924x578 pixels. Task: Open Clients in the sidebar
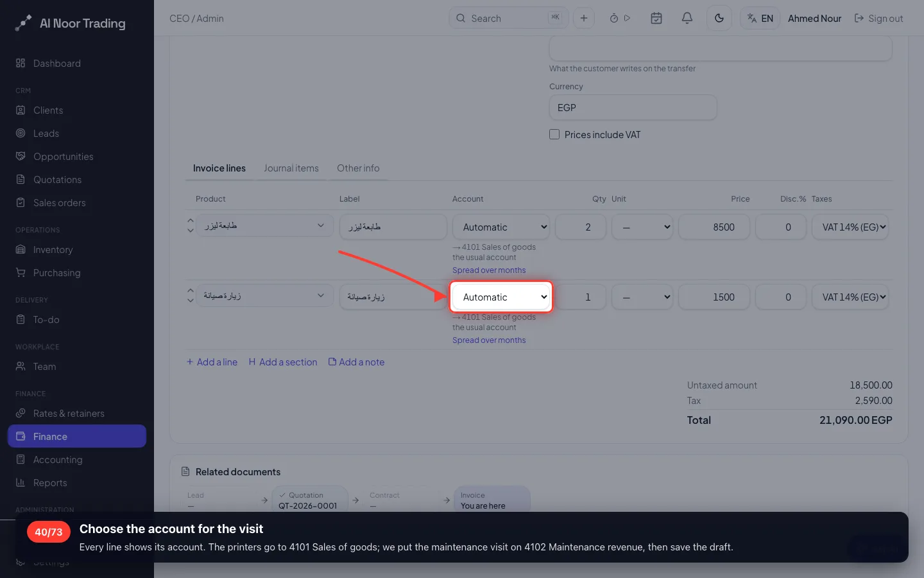pos(77,110)
